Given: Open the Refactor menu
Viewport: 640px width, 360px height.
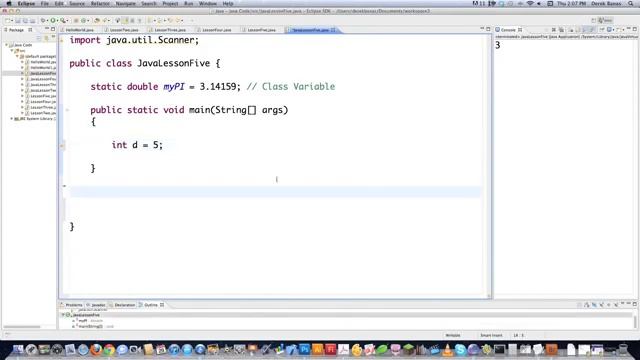Looking at the screenshot, I should [100, 3].
